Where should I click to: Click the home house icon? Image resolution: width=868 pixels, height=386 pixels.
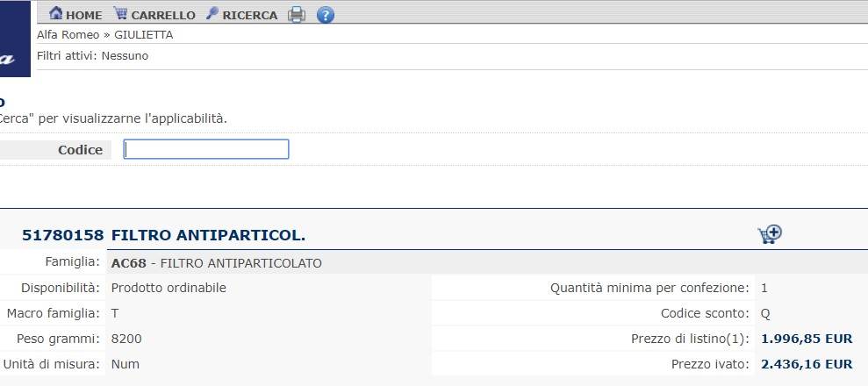[56, 13]
